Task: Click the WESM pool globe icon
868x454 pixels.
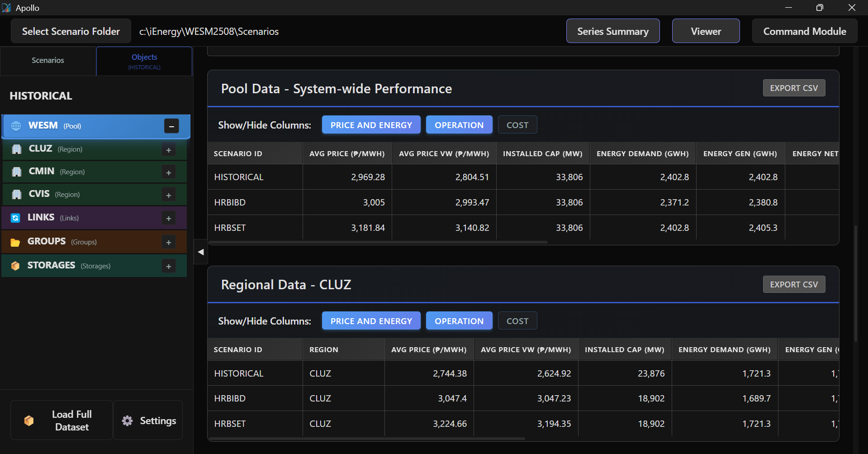Action: coord(16,126)
